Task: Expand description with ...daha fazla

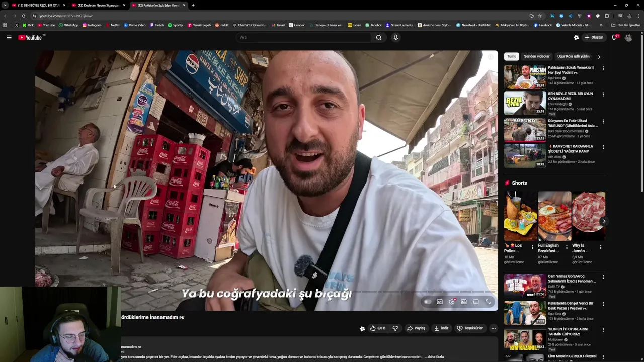Action: (x=435, y=357)
